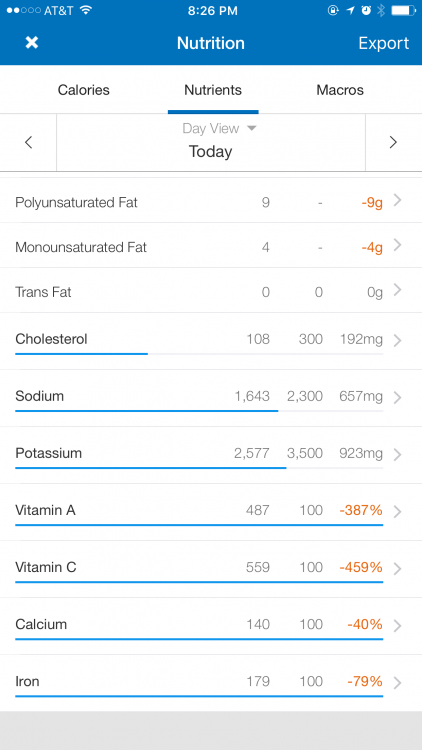Select the Trans Fat row

[211, 290]
